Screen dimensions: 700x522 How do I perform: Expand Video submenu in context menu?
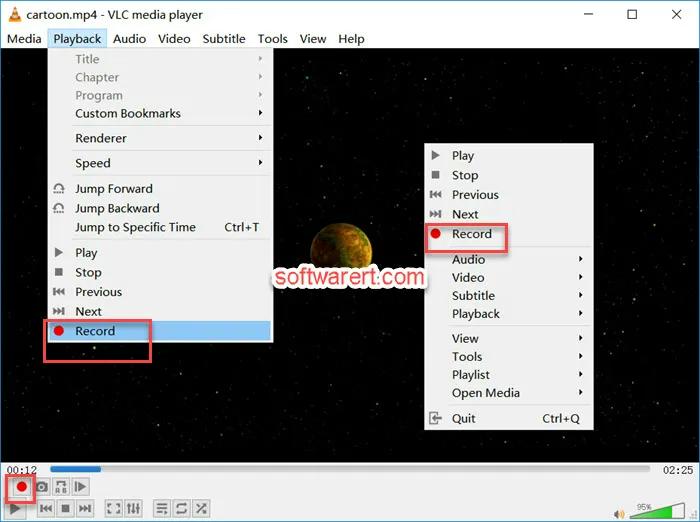[x=509, y=277]
